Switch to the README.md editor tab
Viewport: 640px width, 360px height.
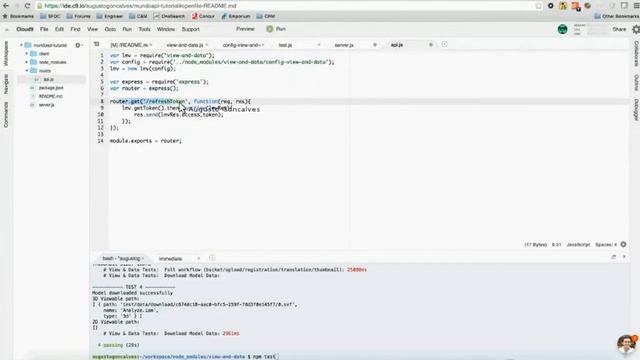click(130, 45)
